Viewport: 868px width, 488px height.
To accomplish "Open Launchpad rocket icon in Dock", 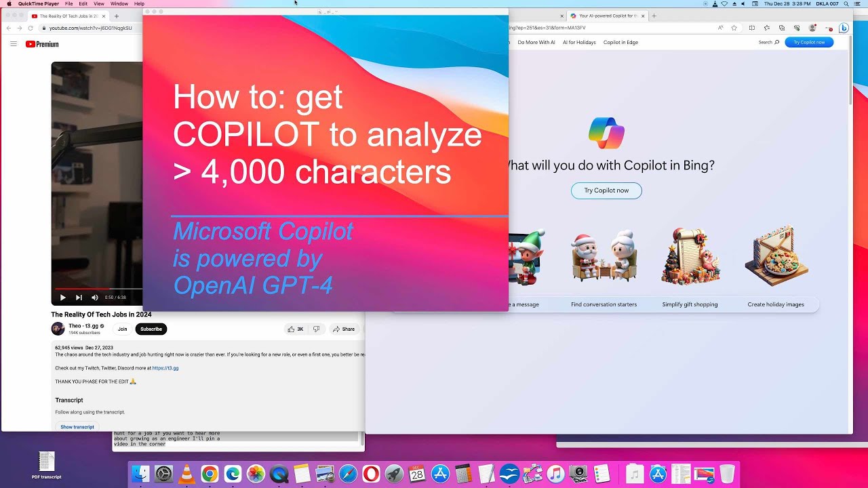I will click(394, 474).
